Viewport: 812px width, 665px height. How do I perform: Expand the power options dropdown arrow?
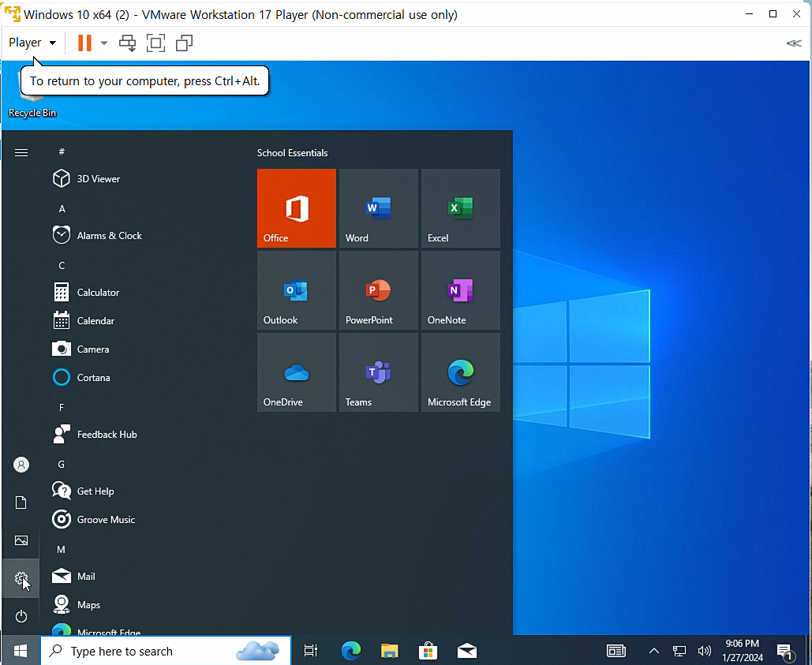(103, 43)
